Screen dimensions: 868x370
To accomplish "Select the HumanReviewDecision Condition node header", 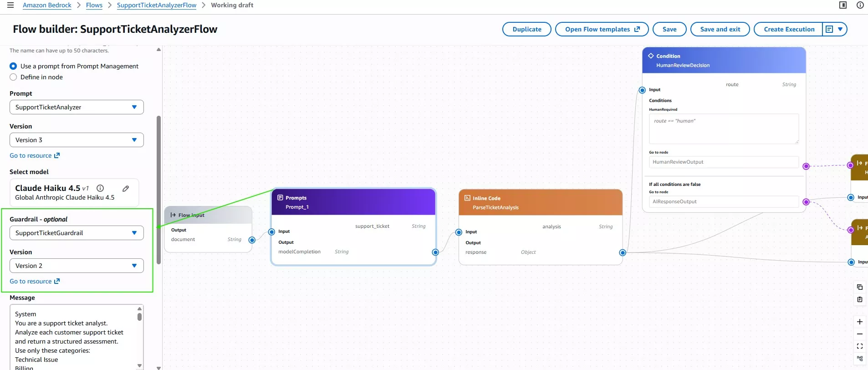I will (724, 60).
